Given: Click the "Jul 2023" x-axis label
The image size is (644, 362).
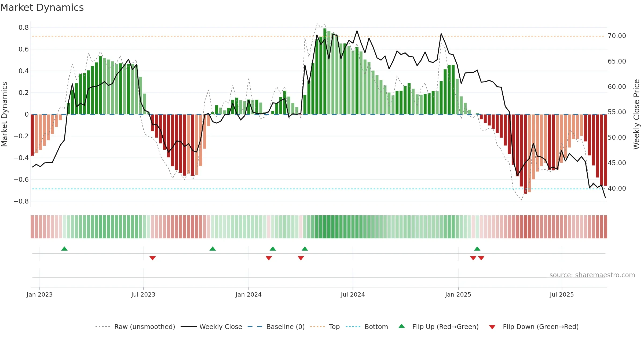Looking at the screenshot, I should [143, 294].
